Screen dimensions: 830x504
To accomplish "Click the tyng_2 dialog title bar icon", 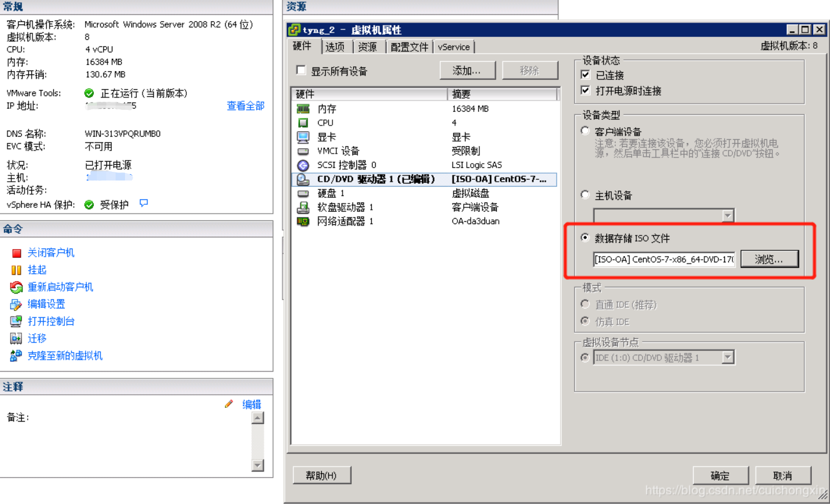I will (x=294, y=29).
